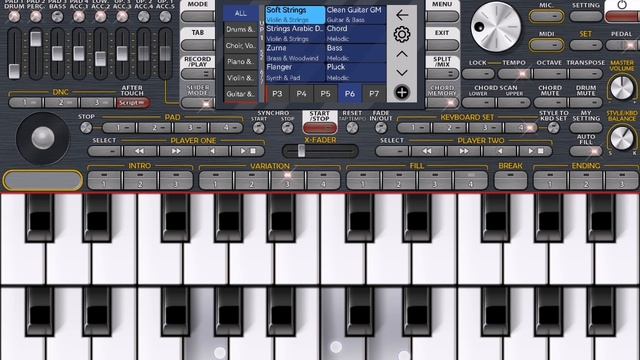The height and width of the screenshot is (360, 640).
Task: Click the plus add icon in sound browser
Action: coord(402,92)
